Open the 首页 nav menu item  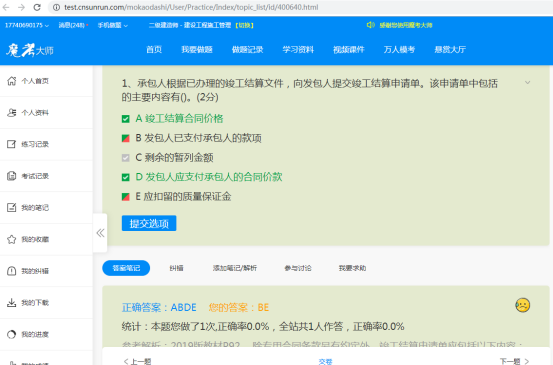(x=154, y=49)
